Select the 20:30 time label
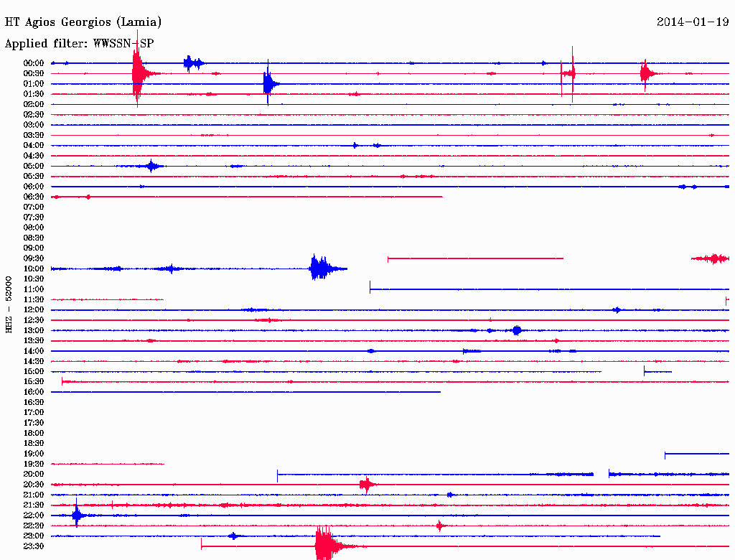 tap(33, 485)
